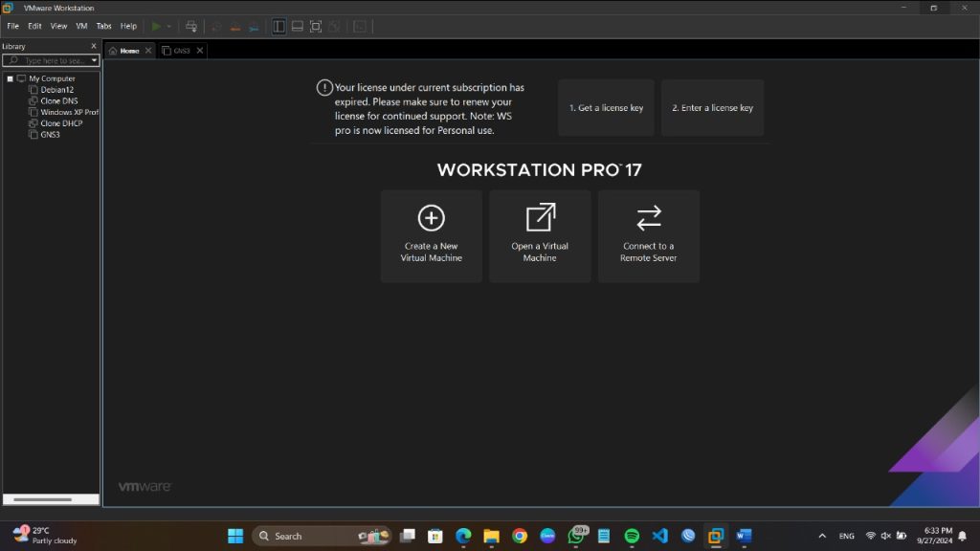This screenshot has height=551, width=980.
Task: Open the VM menu
Action: pos(81,26)
